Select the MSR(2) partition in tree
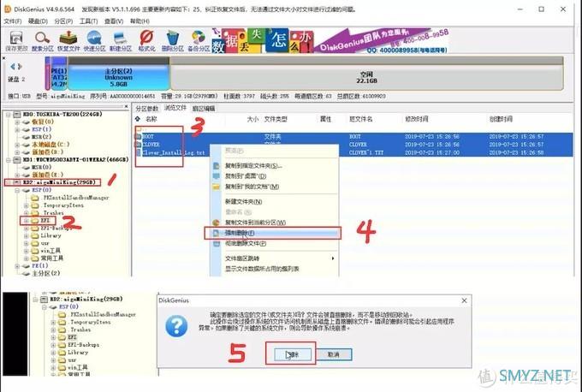The width and height of the screenshot is (582, 392). tap(42, 137)
